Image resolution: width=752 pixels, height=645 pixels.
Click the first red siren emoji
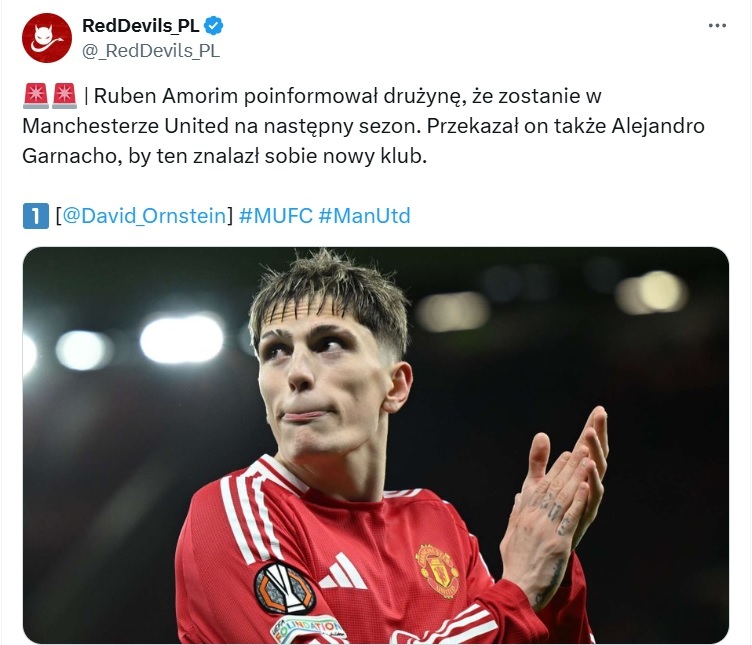(35, 95)
